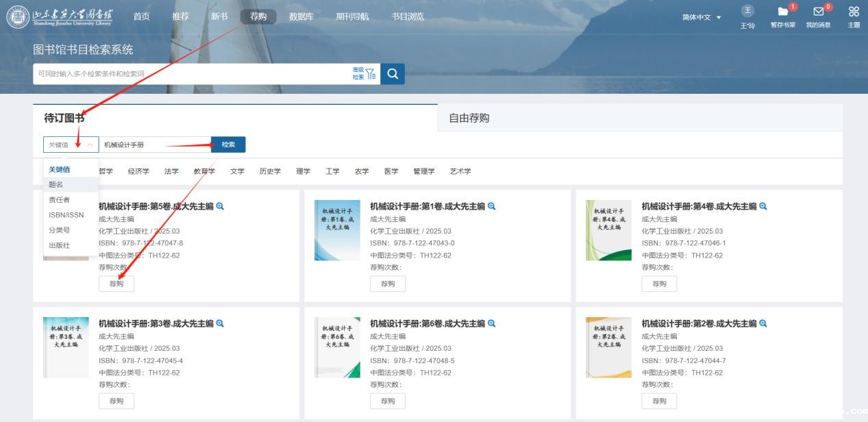868x422 pixels.
Task: Click the main search magnifier button
Action: 393,74
